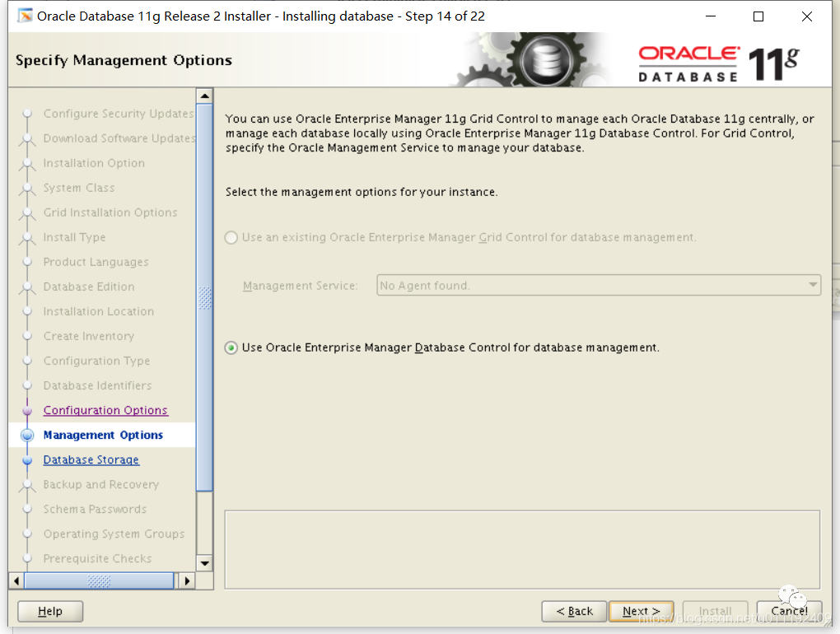Click Install Type step
The height and width of the screenshot is (634, 840).
tap(74, 237)
